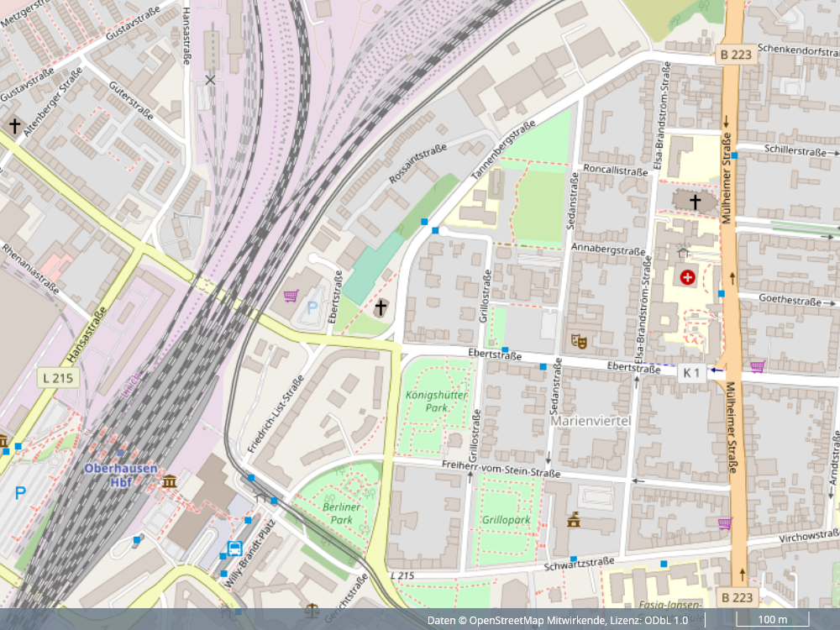
Task: Click the Oberhausen Hbf station label
Action: pyautogui.click(x=119, y=475)
